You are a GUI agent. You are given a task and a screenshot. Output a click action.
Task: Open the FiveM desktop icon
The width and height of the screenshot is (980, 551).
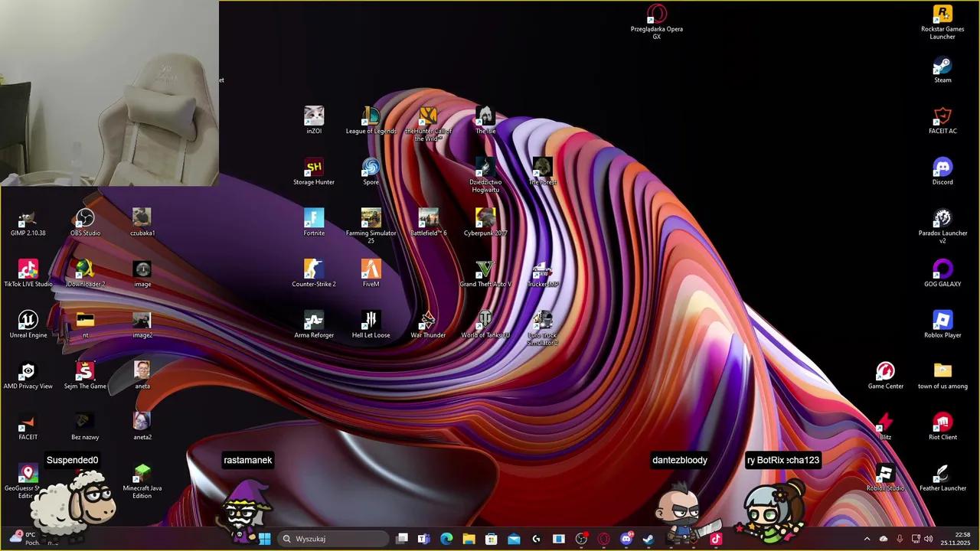371,274
